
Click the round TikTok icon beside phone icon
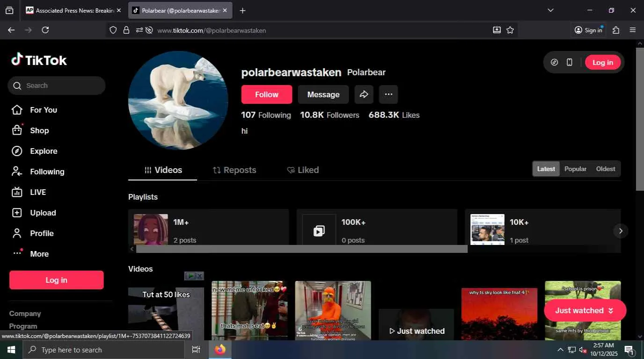click(555, 62)
